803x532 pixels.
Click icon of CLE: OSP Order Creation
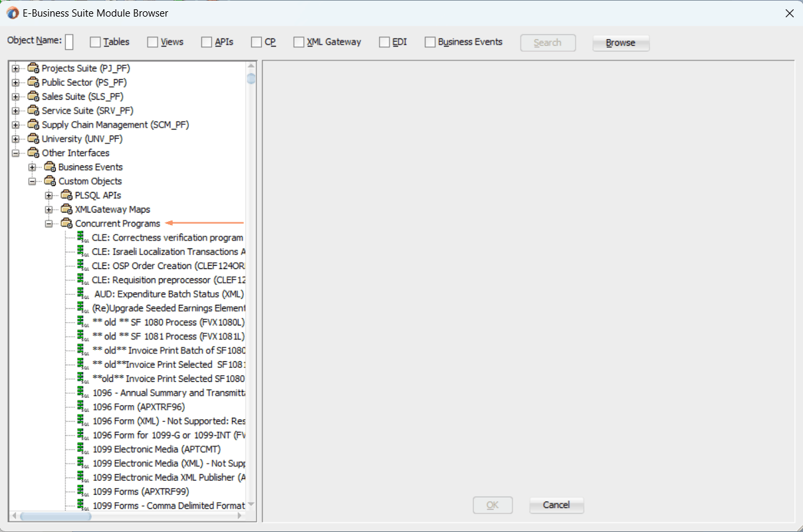(x=83, y=266)
